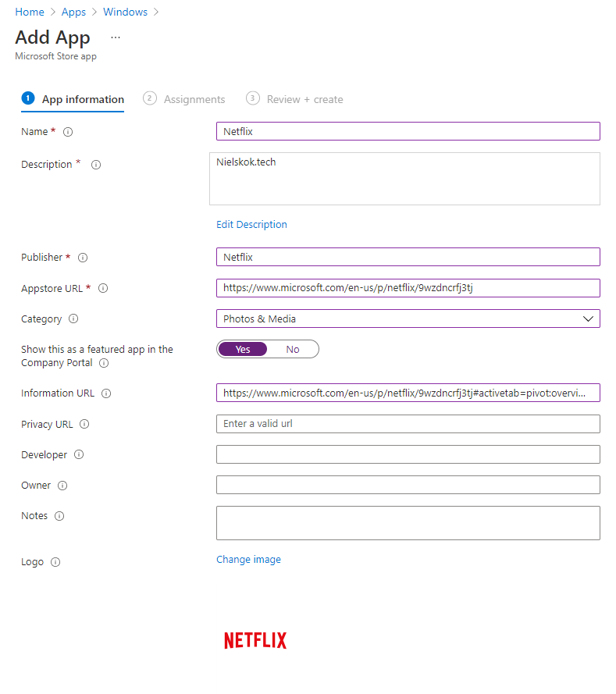
Task: Click the Publisher field containing Netflix
Action: (408, 257)
